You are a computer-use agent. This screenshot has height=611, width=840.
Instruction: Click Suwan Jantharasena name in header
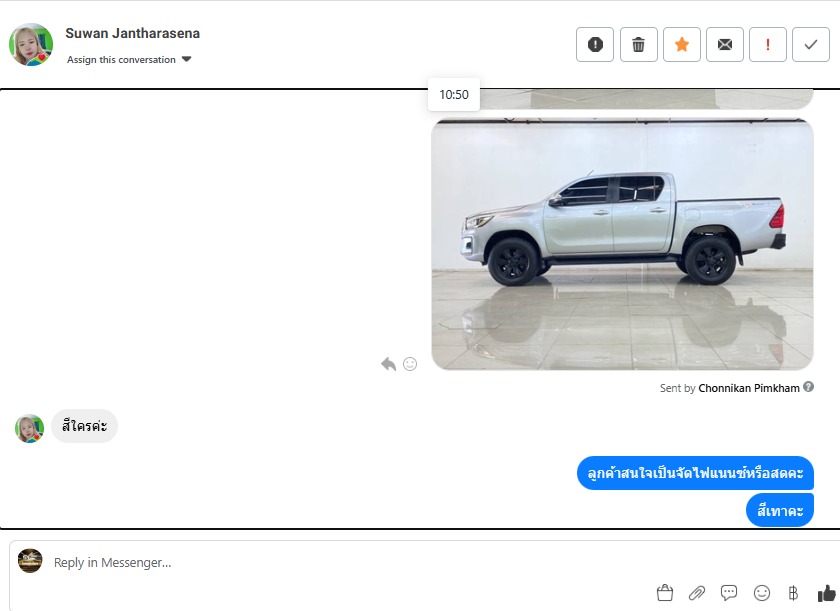132,33
